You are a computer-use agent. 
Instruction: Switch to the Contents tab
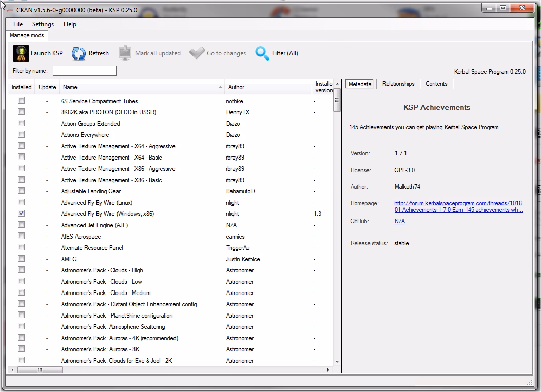pyautogui.click(x=436, y=84)
